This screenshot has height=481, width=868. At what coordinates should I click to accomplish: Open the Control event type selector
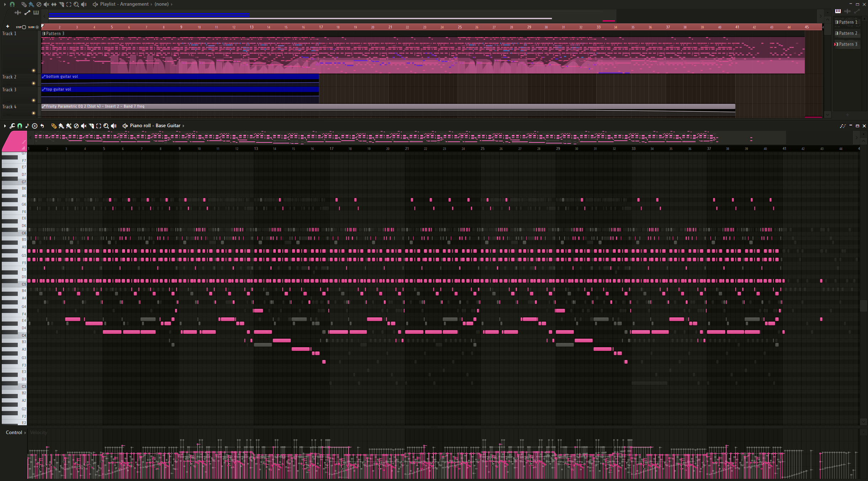[16, 432]
